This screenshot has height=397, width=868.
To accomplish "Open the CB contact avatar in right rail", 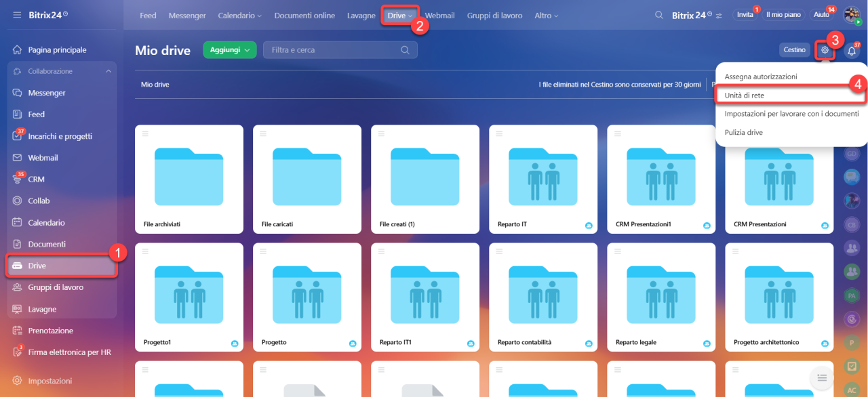I will pos(852,224).
